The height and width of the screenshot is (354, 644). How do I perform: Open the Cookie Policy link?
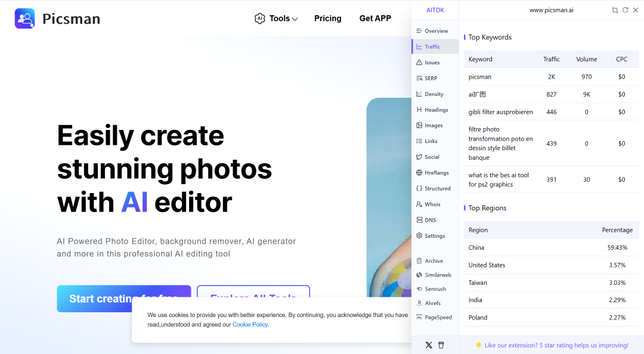[250, 324]
